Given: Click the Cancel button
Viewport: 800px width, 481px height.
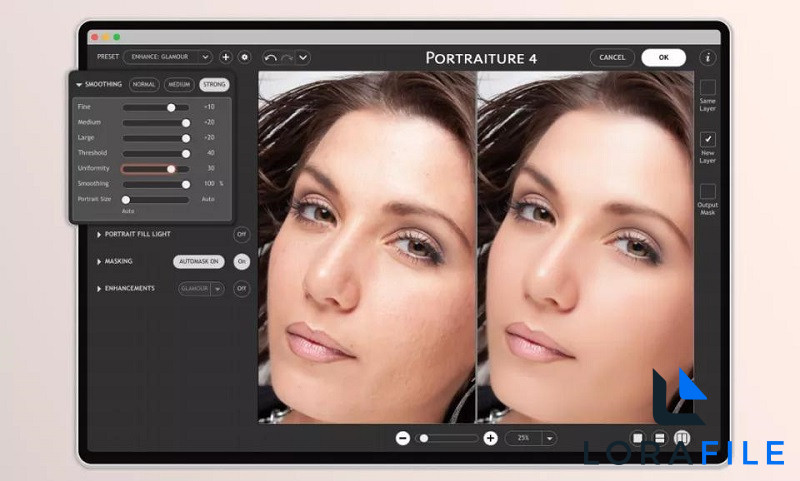Looking at the screenshot, I should [x=612, y=58].
